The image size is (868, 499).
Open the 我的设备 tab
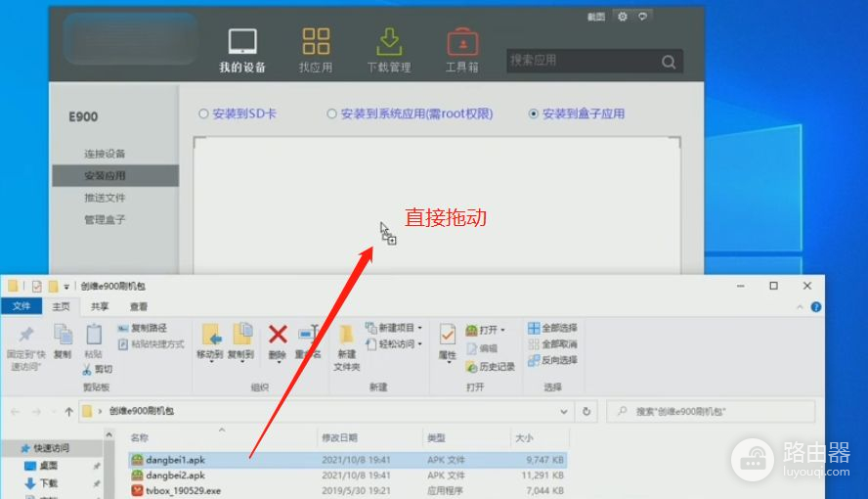(242, 51)
